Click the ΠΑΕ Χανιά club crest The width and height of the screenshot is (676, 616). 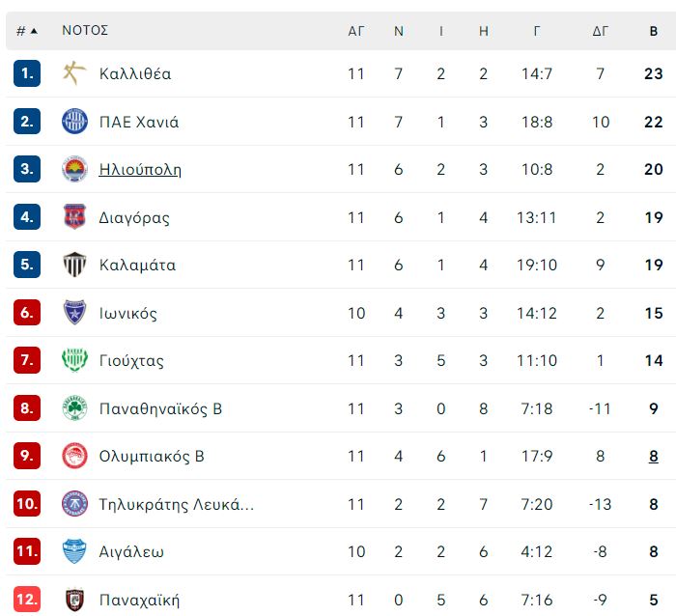coord(74,121)
